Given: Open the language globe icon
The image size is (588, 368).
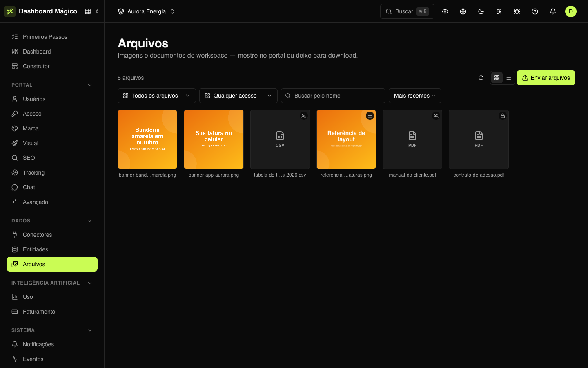Looking at the screenshot, I should click(463, 11).
